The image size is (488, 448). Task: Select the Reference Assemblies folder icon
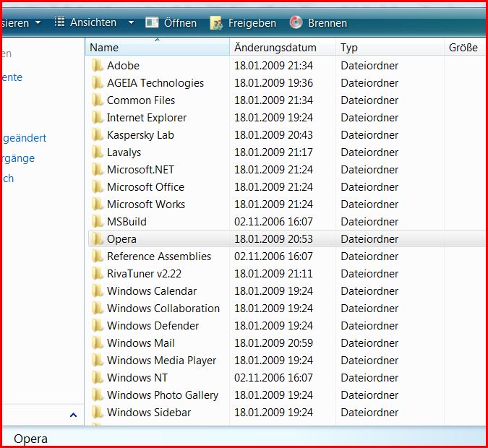point(98,257)
